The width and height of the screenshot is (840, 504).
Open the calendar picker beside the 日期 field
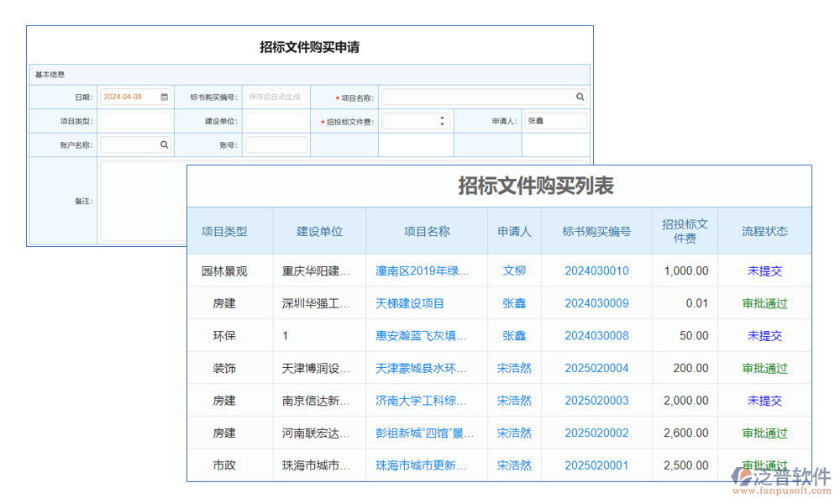coord(163,97)
